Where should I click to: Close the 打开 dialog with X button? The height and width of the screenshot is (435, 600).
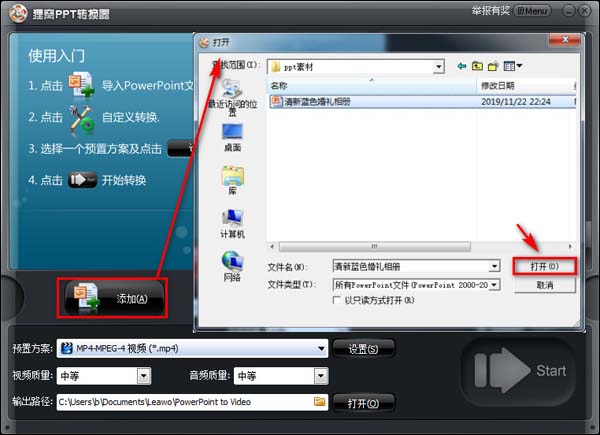565,39
